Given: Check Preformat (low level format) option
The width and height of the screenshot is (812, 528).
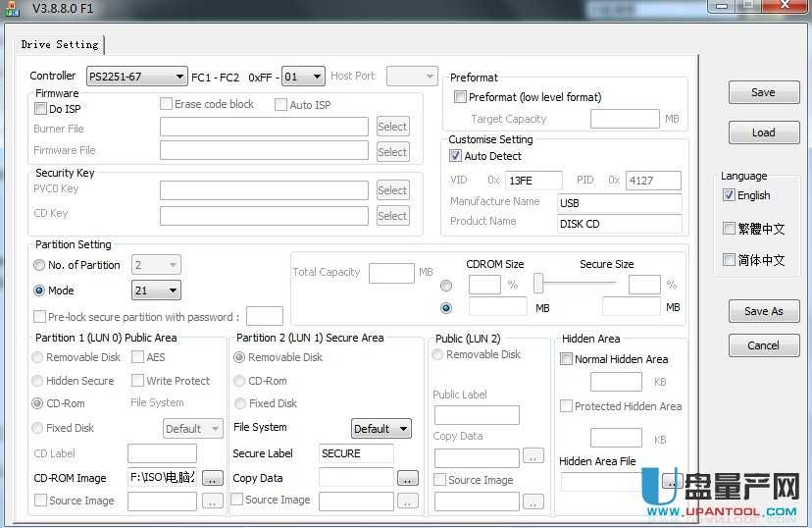Looking at the screenshot, I should [461, 97].
